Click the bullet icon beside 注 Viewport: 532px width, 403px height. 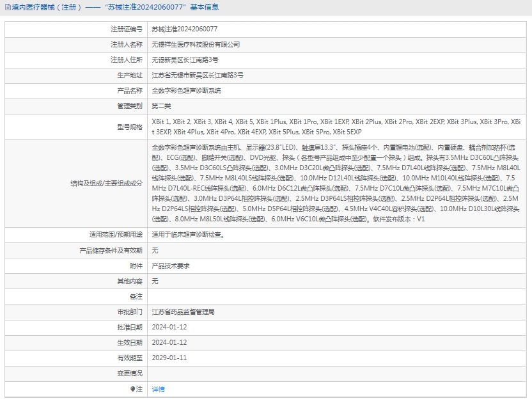(133, 389)
